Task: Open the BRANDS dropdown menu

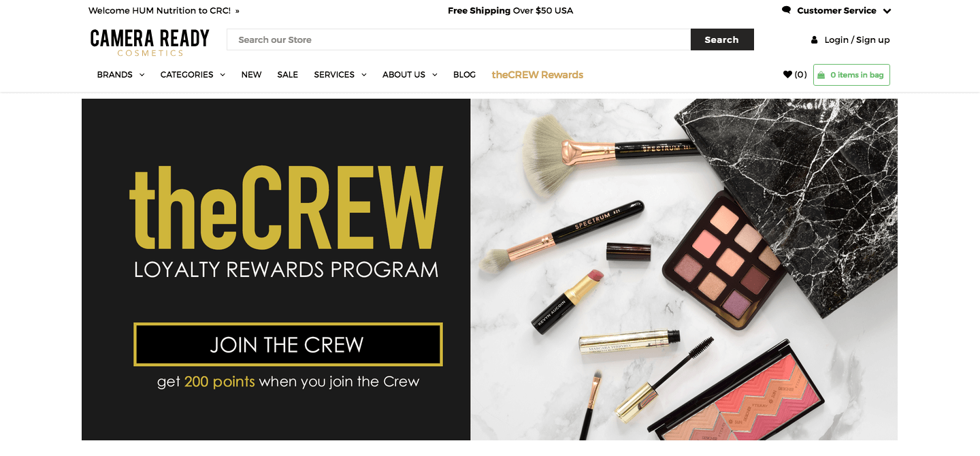Action: tap(120, 75)
